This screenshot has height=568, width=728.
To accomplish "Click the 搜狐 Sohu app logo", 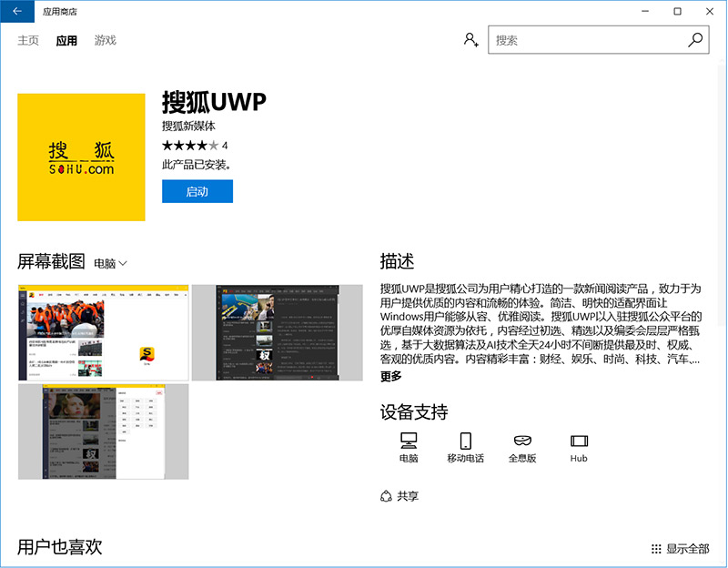I will click(x=81, y=157).
